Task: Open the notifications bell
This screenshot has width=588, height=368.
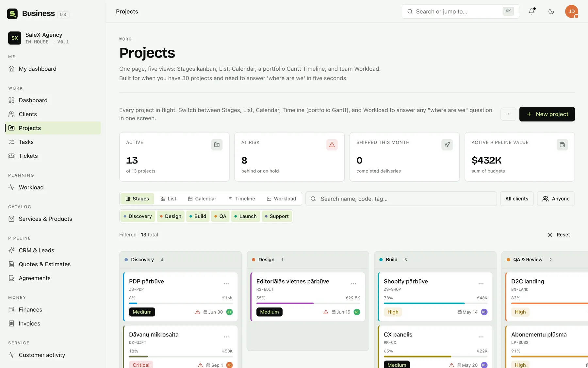Action: click(x=532, y=11)
